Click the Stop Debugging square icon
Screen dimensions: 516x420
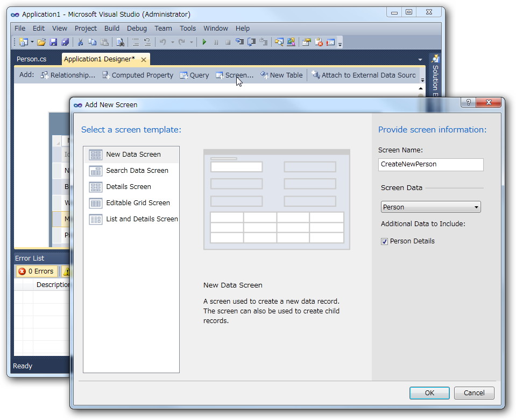[228, 42]
